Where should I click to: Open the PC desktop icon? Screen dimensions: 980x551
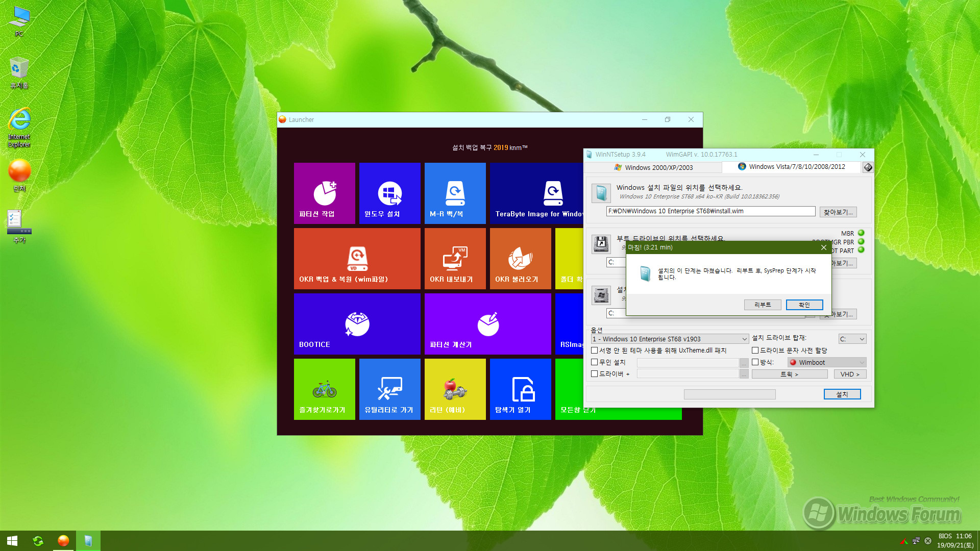[19, 21]
